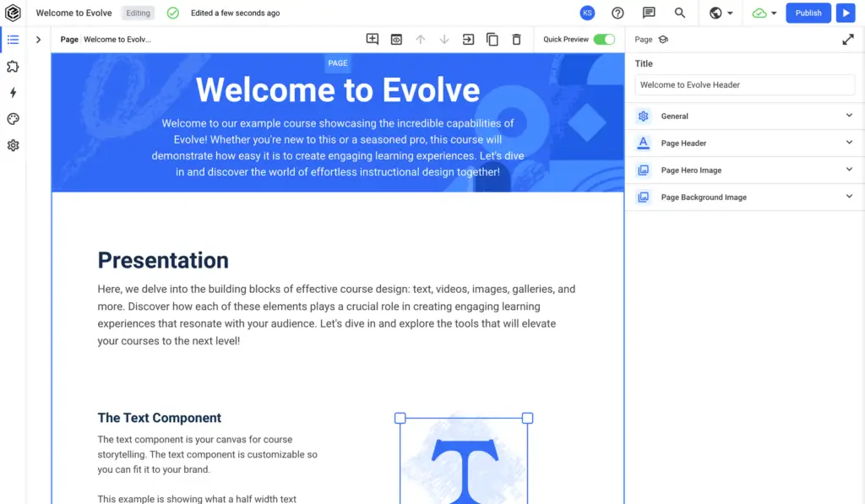Open the search magnifier icon
The height and width of the screenshot is (504, 865).
[x=679, y=13]
